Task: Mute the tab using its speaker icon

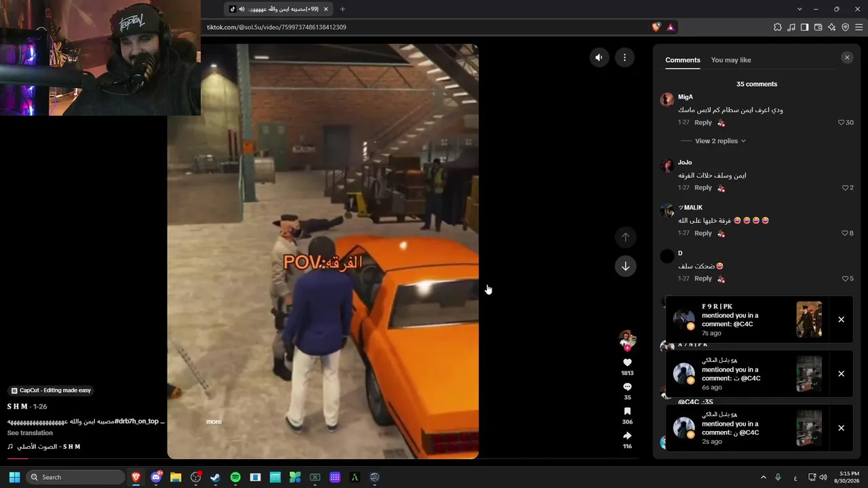Action: pos(241,9)
